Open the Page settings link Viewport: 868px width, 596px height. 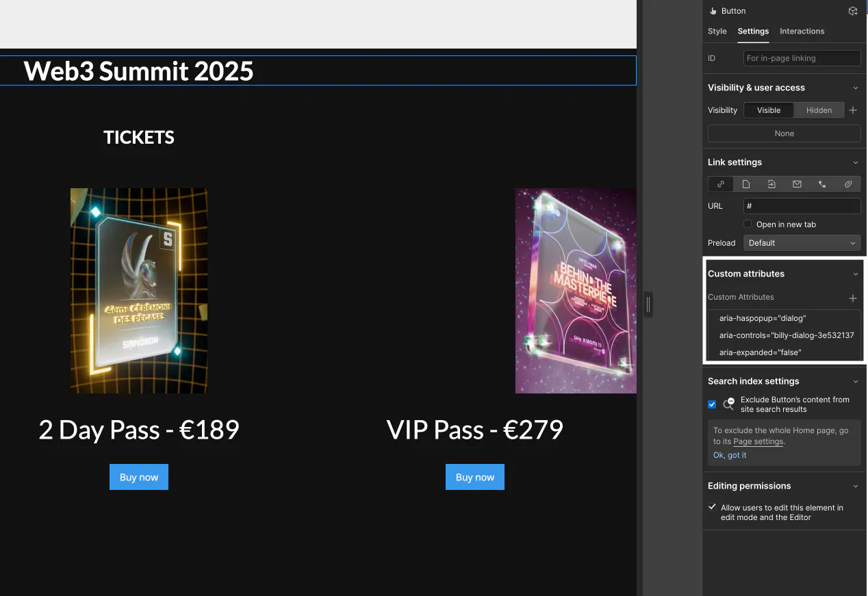click(758, 441)
